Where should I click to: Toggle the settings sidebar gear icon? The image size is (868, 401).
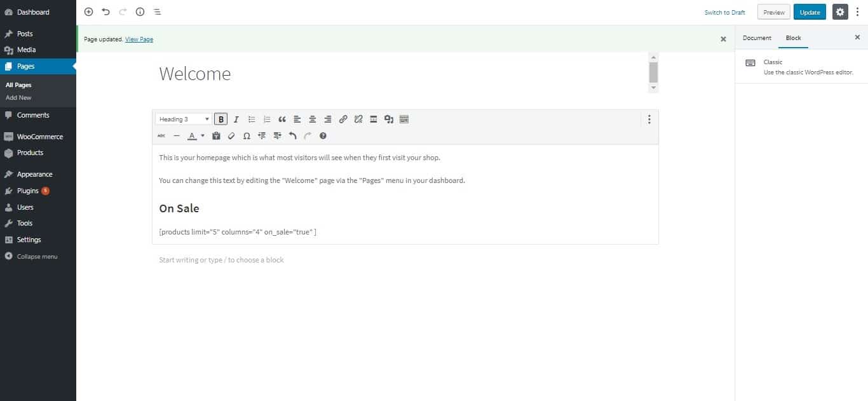840,12
